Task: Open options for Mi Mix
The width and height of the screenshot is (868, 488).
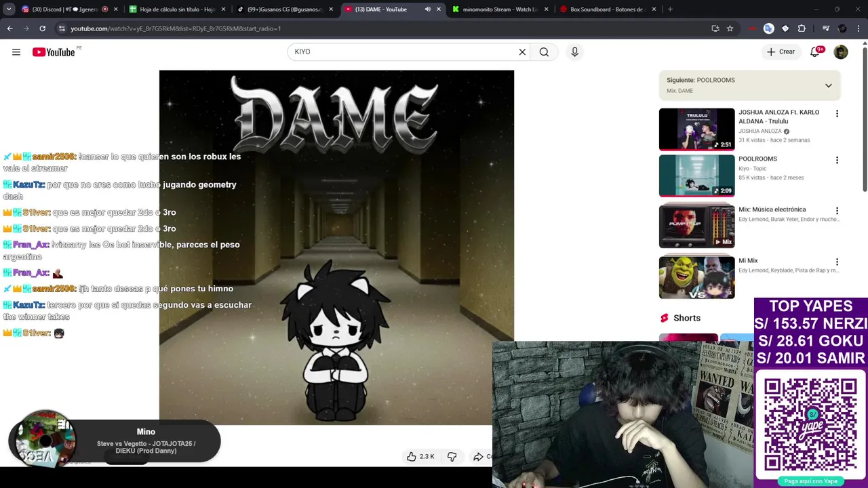Action: click(837, 262)
